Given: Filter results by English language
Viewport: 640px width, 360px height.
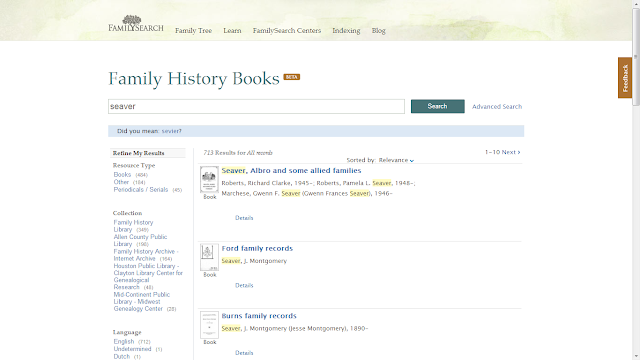Looking at the screenshot, I should pyautogui.click(x=124, y=342).
